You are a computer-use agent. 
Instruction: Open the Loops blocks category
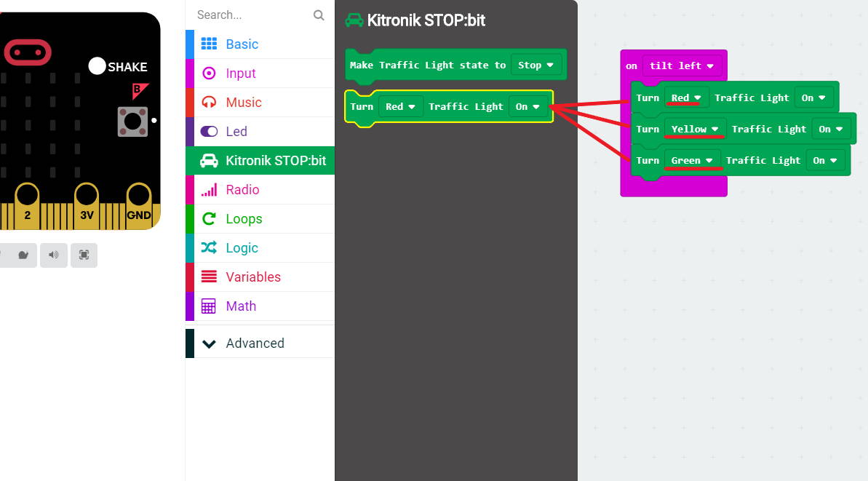[x=260, y=218]
